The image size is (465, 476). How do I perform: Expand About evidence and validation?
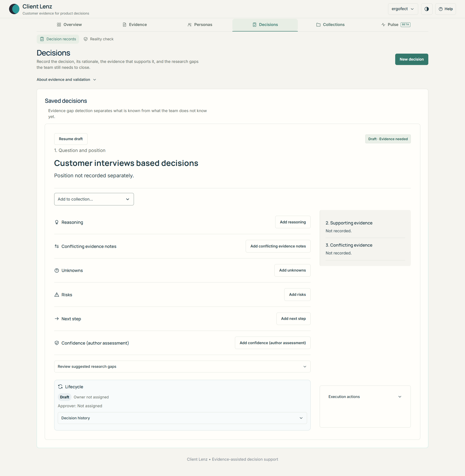66,80
